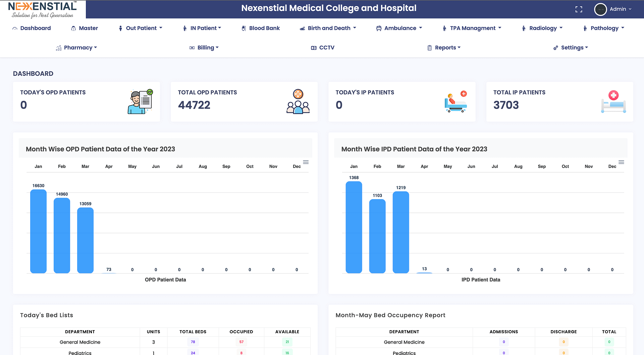Click Total OPD Patients group icon
The height and width of the screenshot is (355, 644).
[x=298, y=102]
